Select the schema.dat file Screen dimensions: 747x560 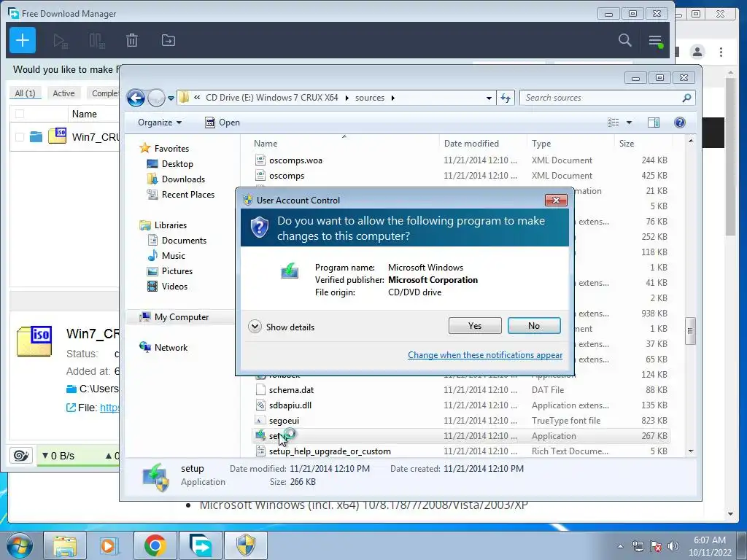point(291,390)
